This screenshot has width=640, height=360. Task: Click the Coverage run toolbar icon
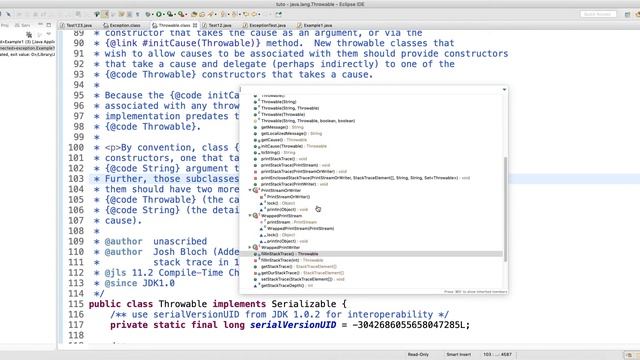click(170, 14)
